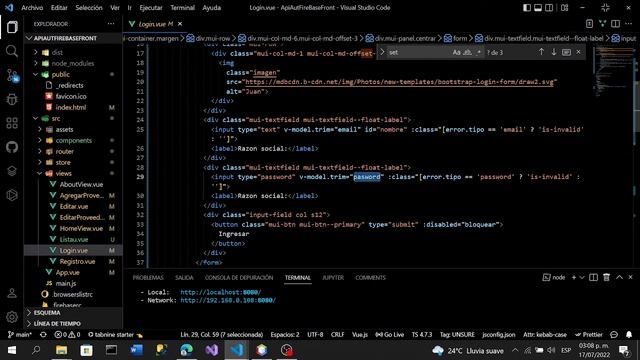Click Go Live in status bar
This screenshot has height=360, width=640.
[x=389, y=335]
